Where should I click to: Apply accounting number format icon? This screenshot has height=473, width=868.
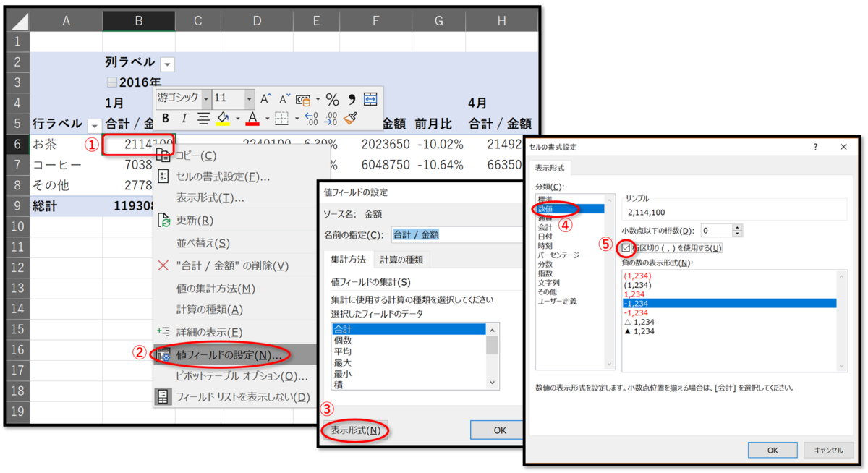(x=302, y=99)
